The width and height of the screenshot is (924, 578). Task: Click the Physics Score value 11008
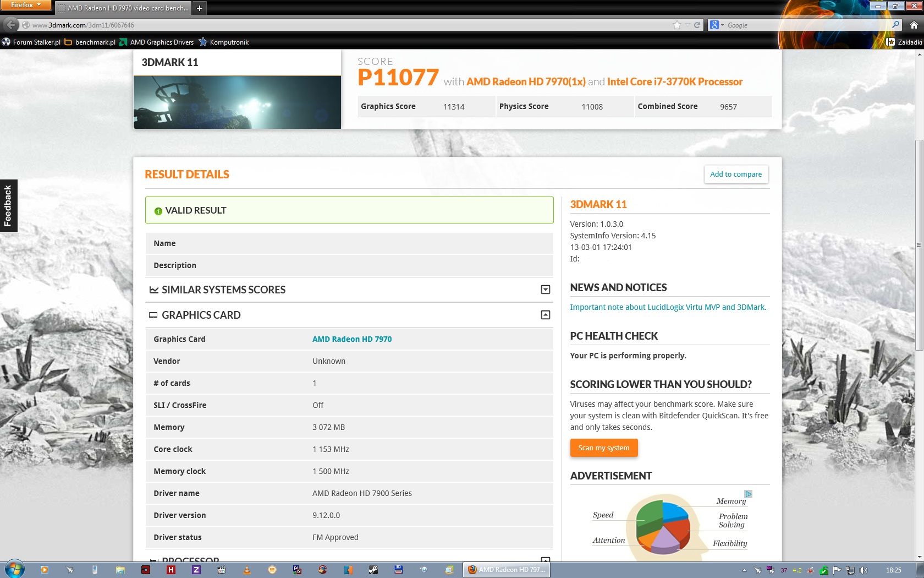tap(592, 107)
